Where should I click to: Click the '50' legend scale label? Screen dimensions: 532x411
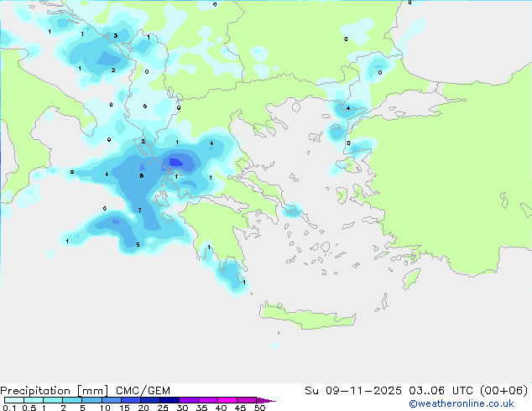pos(259,408)
